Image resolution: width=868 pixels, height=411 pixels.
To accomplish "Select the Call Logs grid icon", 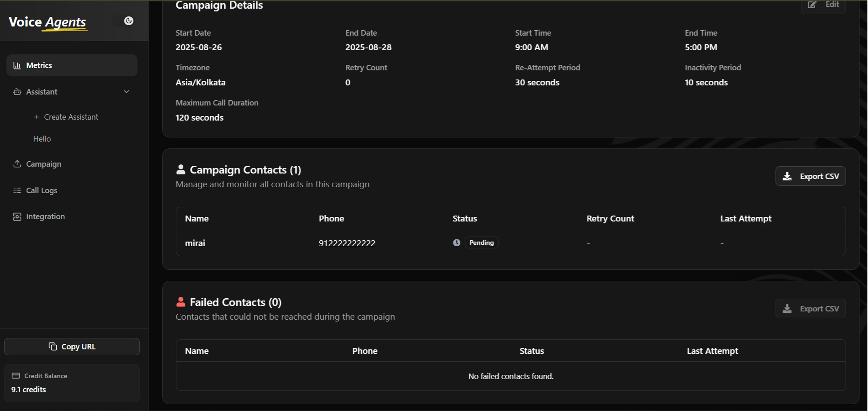I will [x=17, y=190].
